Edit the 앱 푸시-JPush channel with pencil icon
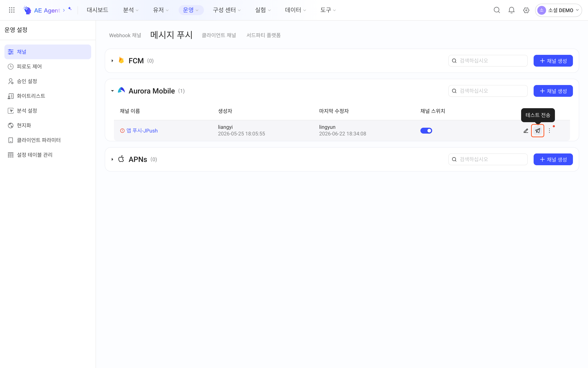 (526, 131)
